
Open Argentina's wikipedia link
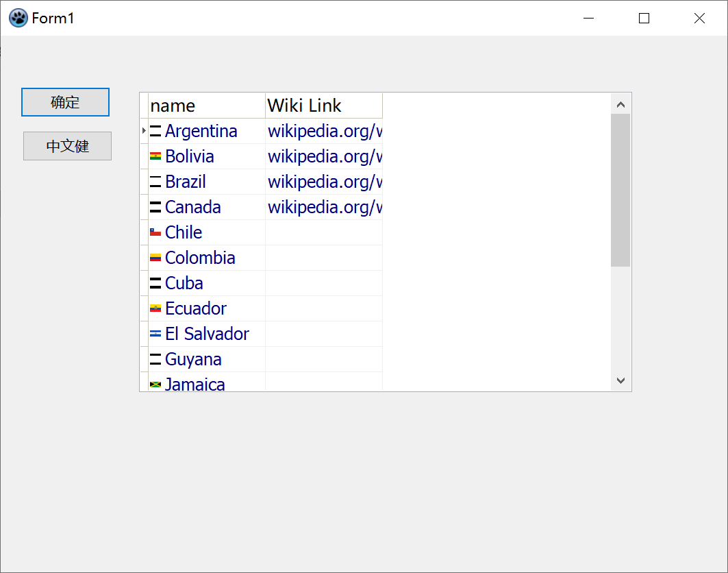coord(325,131)
